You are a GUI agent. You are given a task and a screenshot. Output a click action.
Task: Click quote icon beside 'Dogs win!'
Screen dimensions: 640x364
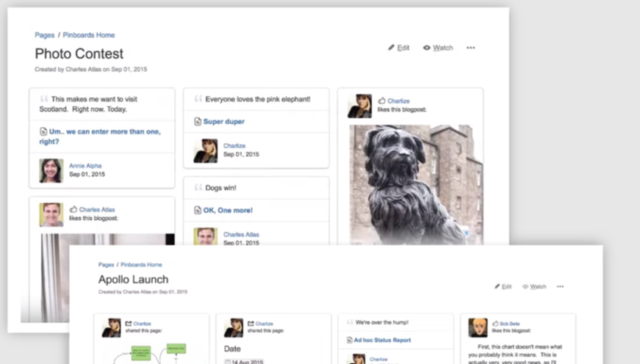(198, 187)
